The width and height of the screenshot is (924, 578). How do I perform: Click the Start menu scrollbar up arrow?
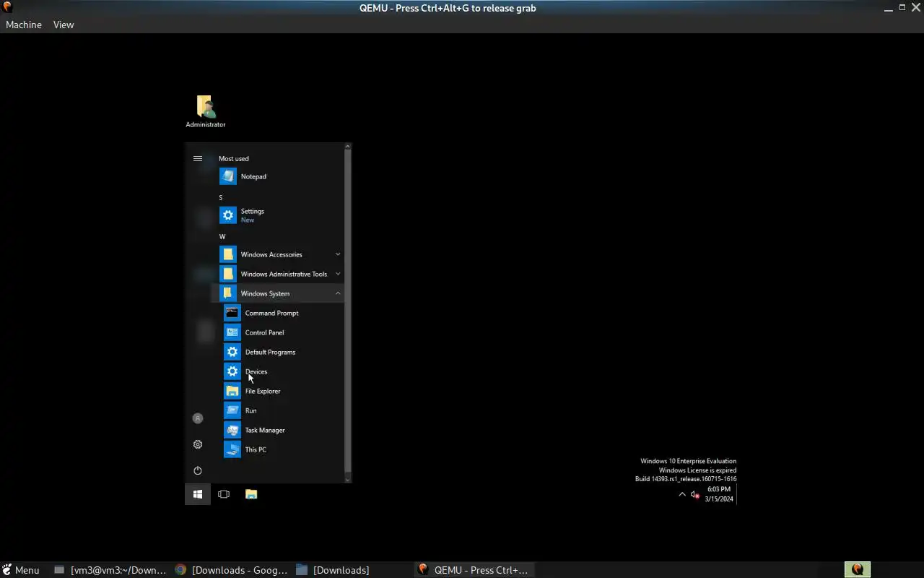[x=348, y=147]
